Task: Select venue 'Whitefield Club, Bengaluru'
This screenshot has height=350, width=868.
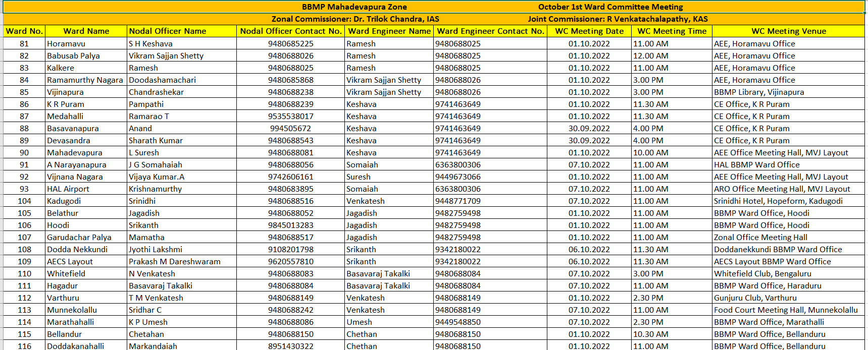Action: coord(789,274)
